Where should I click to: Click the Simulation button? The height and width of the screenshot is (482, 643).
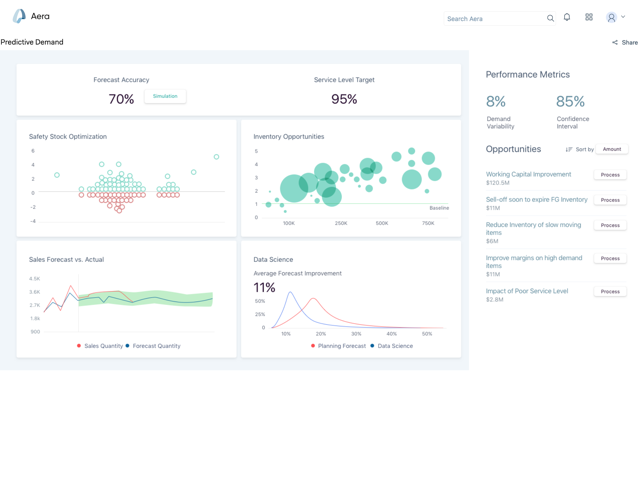(165, 96)
